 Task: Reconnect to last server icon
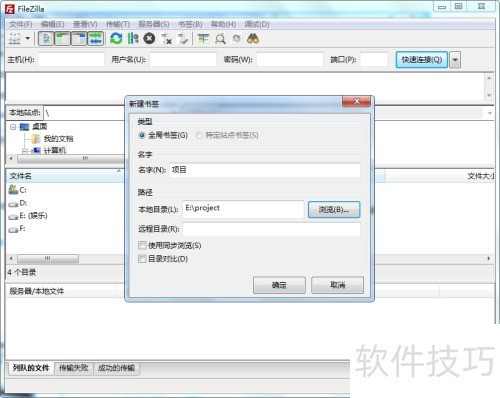pyautogui.click(x=183, y=39)
